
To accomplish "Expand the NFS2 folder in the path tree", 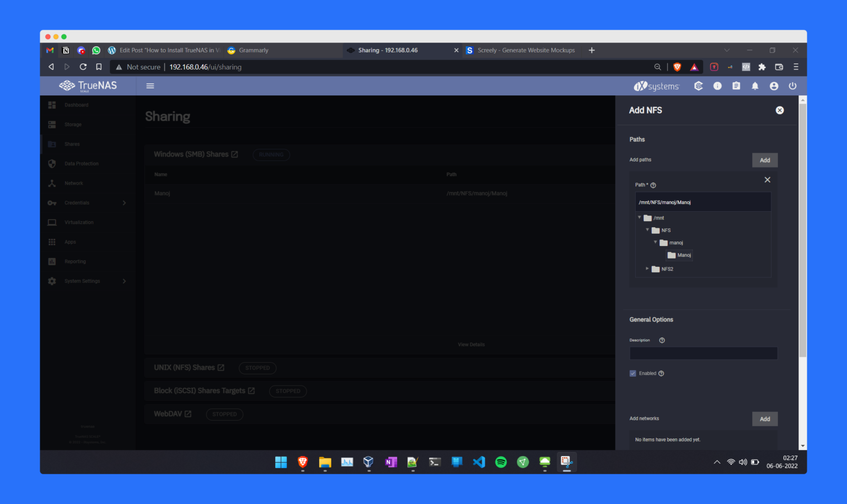I will tap(647, 269).
